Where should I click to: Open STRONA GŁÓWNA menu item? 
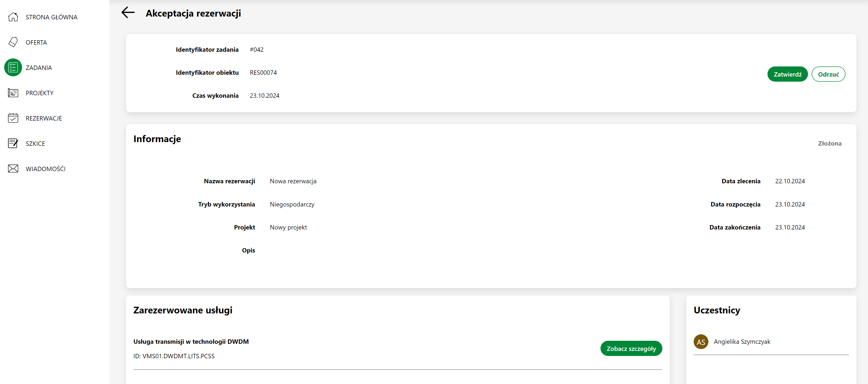pyautogui.click(x=52, y=17)
